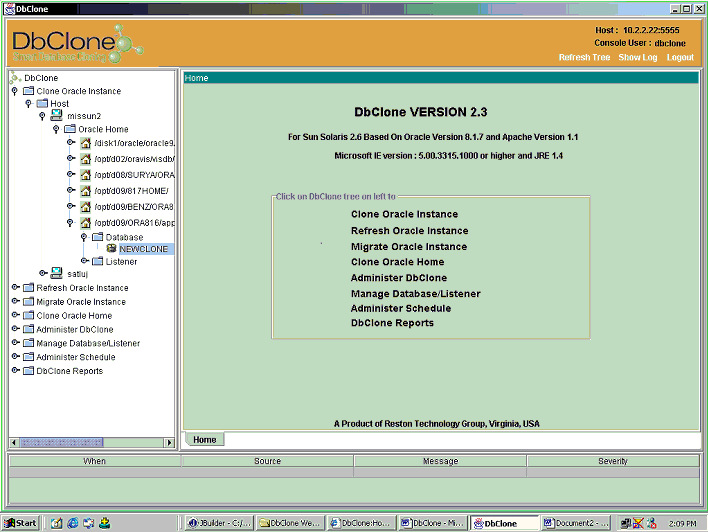
Task: Click the Refresh Tree link
Action: 584,57
